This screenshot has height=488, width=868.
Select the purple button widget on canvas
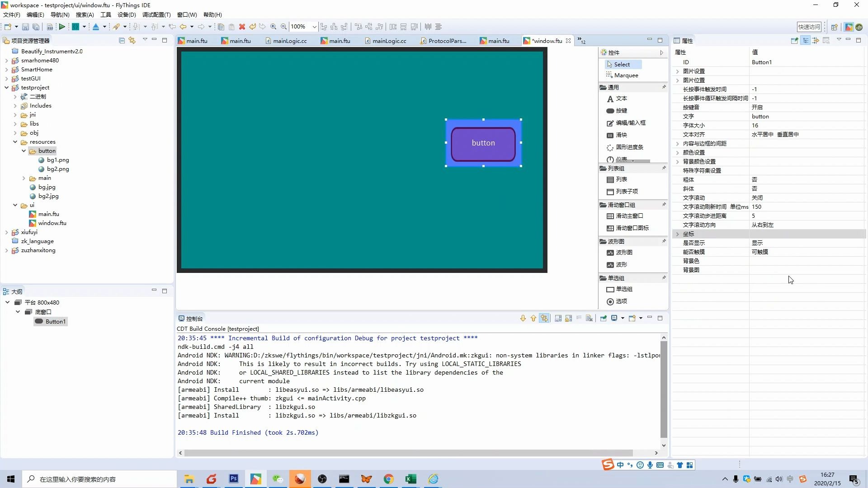[483, 144]
